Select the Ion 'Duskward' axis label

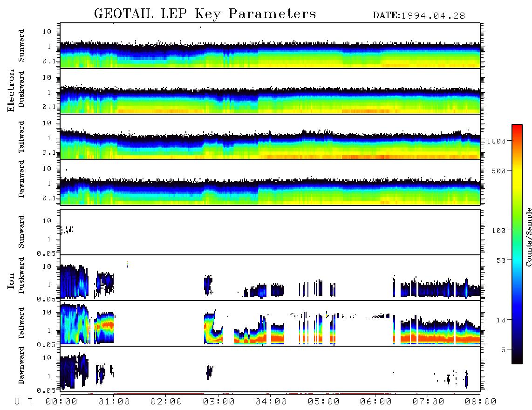tap(21, 275)
